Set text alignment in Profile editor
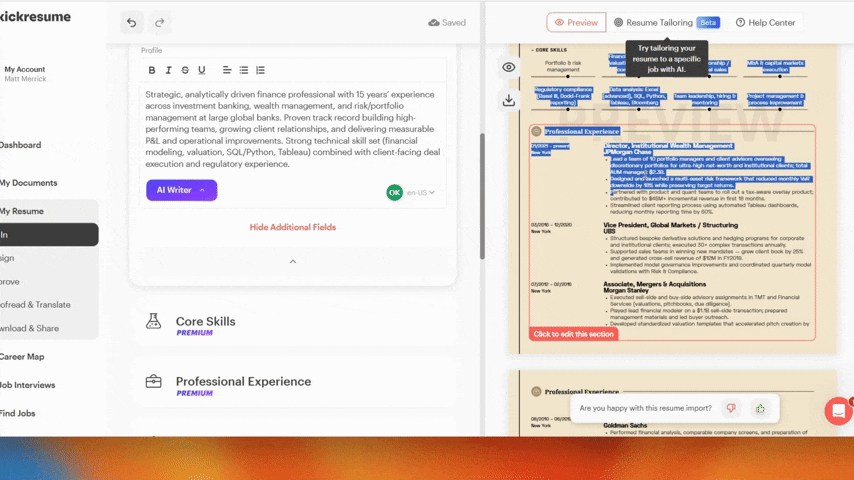The width and height of the screenshot is (854, 480). pyautogui.click(x=227, y=70)
